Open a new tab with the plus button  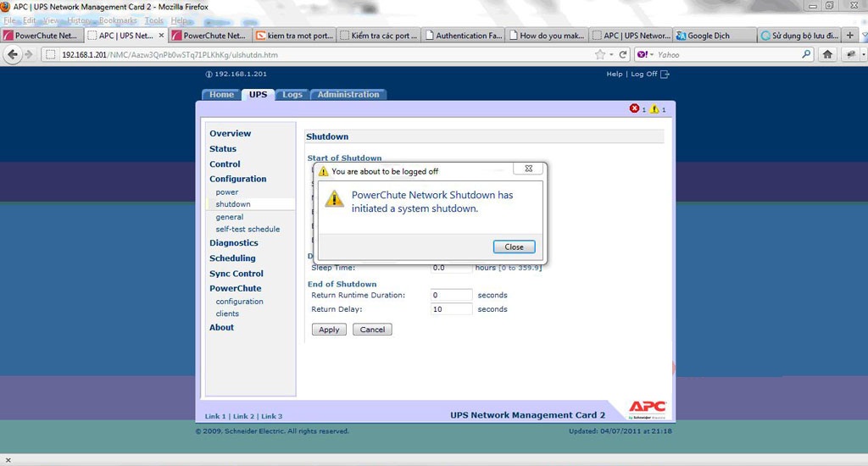[850, 35]
